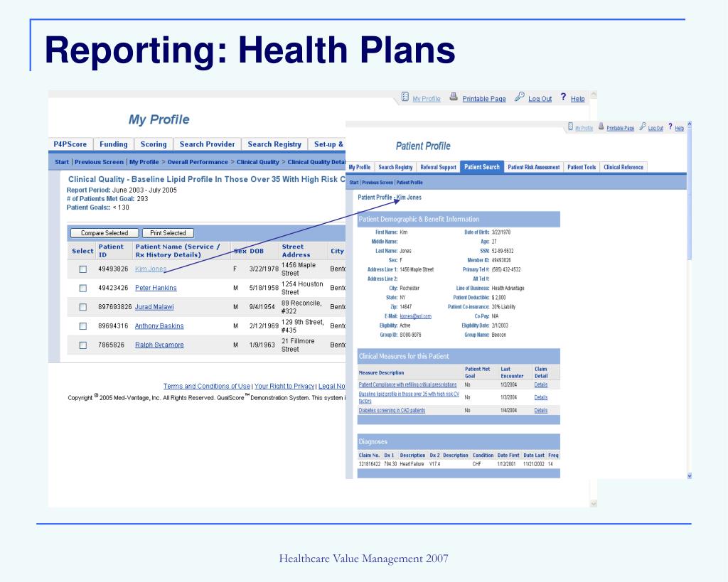Click the question mark Help icon in the back window
This screenshot has height=582, width=728.
(563, 97)
